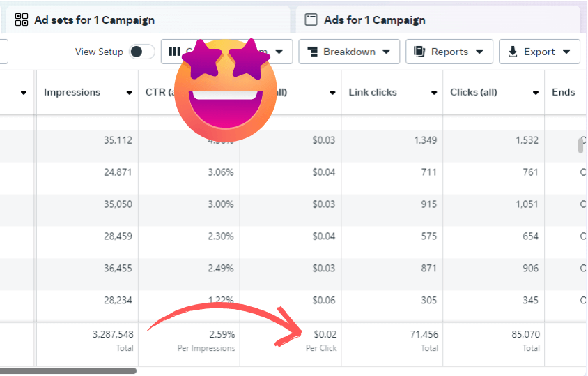588x376 pixels.
Task: Click the Ads tab window icon
Action: pos(311,20)
